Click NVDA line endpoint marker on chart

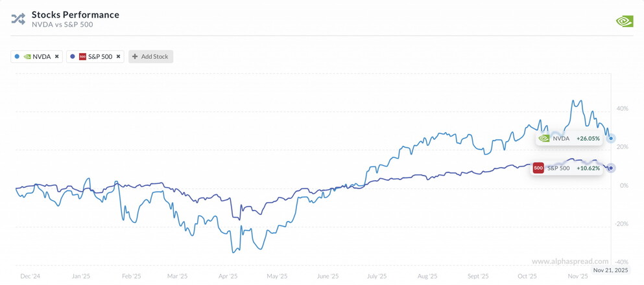611,139
